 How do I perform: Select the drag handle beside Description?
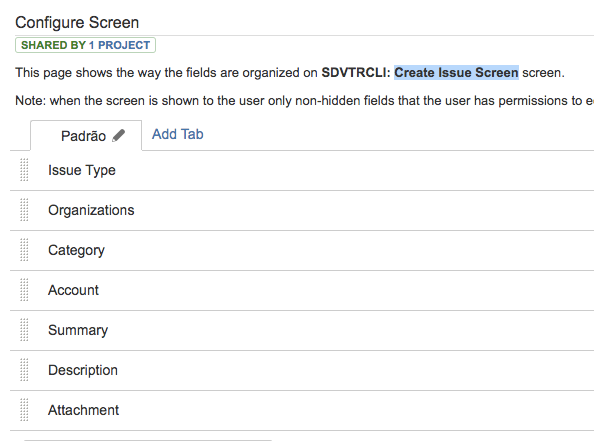[24, 370]
